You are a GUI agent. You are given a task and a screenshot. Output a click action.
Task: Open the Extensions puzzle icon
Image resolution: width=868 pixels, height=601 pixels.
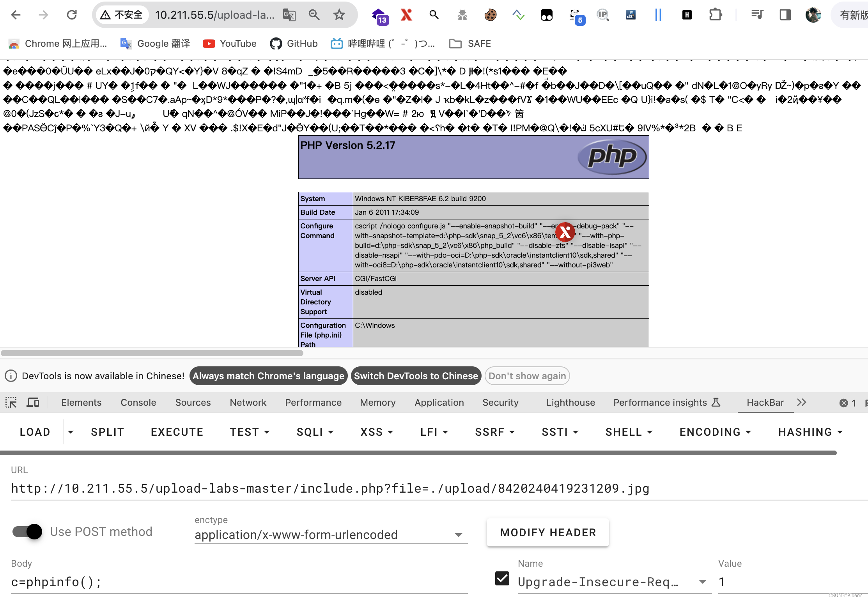[x=715, y=15]
